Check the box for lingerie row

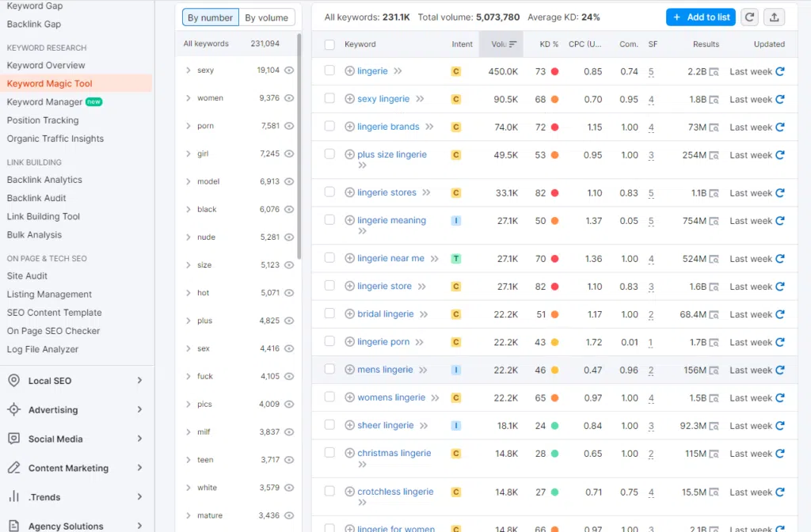pyautogui.click(x=329, y=70)
